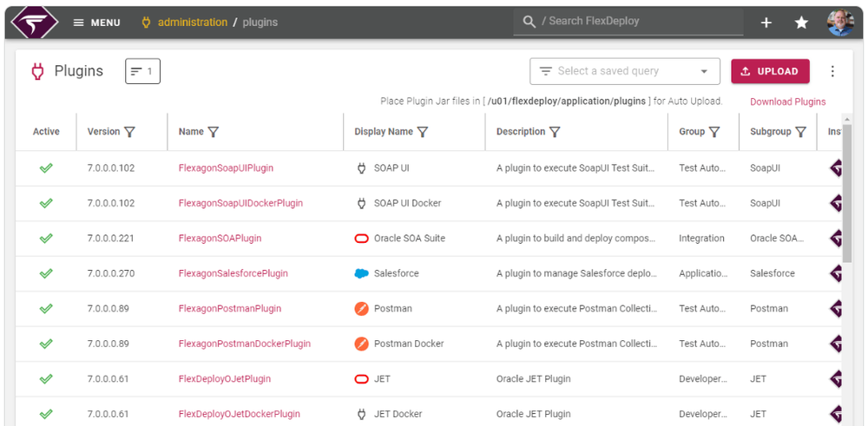Open the FlexagonPostmanDockerPlugin link
This screenshot has width=868, height=426.
pyautogui.click(x=245, y=344)
